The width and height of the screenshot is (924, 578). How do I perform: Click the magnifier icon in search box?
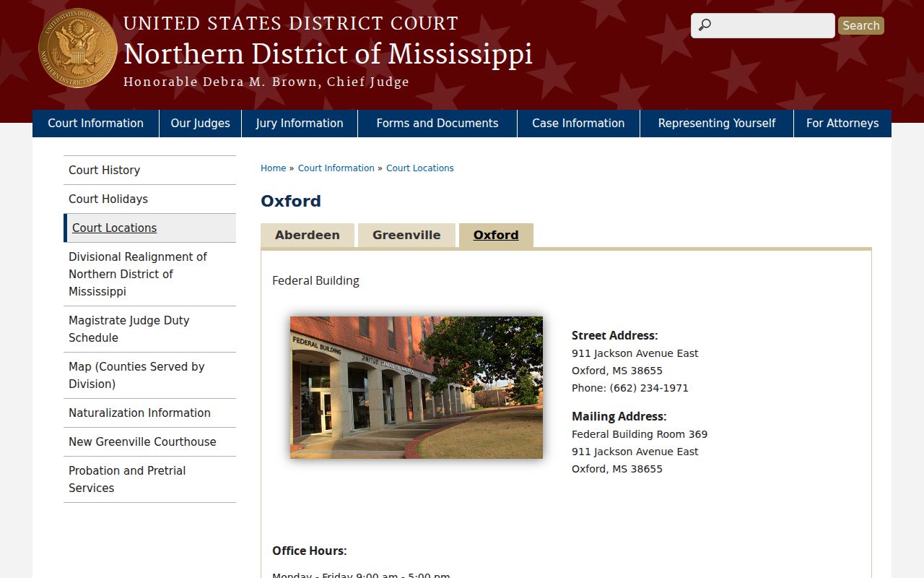[705, 25]
